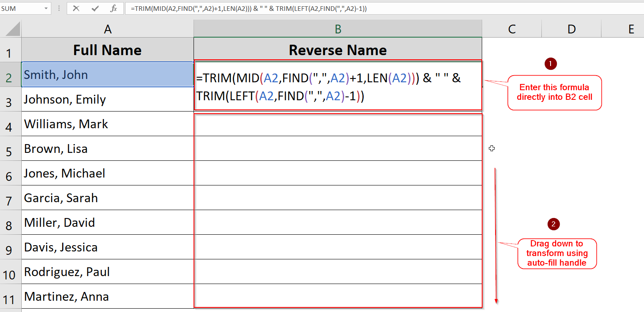644x312 pixels.
Task: Select empty cell B4 beside Williams, Mark
Action: (x=338, y=124)
